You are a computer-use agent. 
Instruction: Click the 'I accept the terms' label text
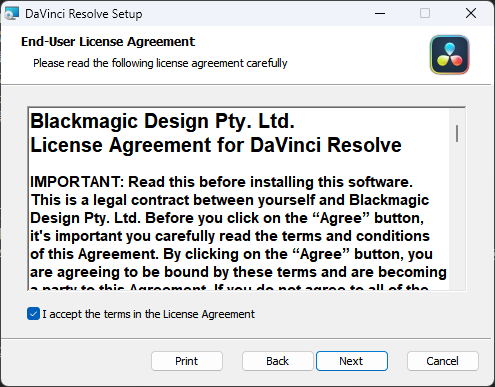click(x=148, y=314)
